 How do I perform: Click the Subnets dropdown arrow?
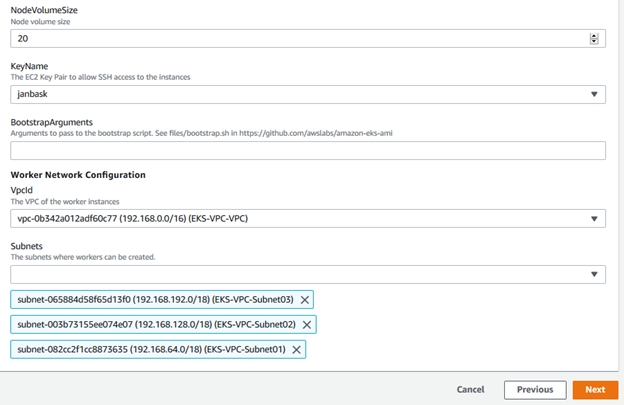tap(596, 274)
